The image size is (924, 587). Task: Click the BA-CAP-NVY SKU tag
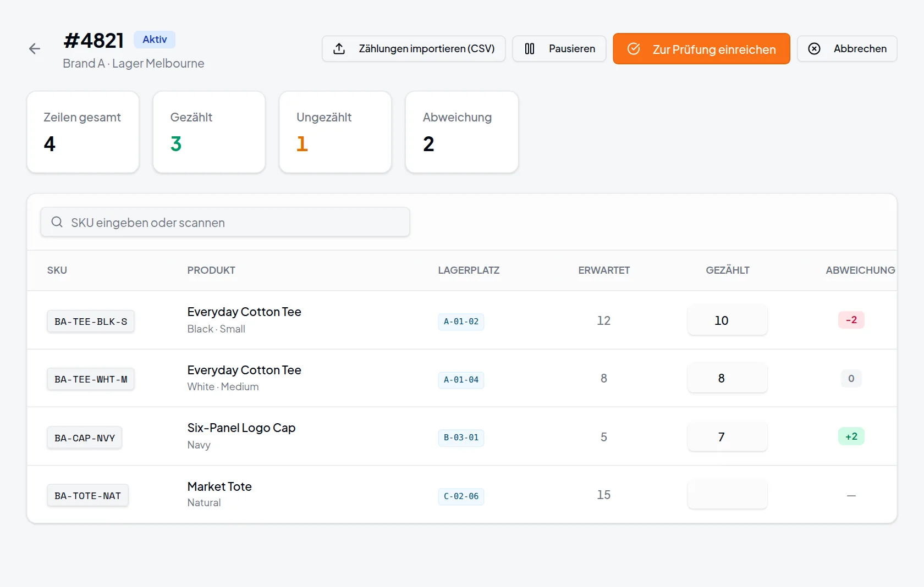pos(85,438)
